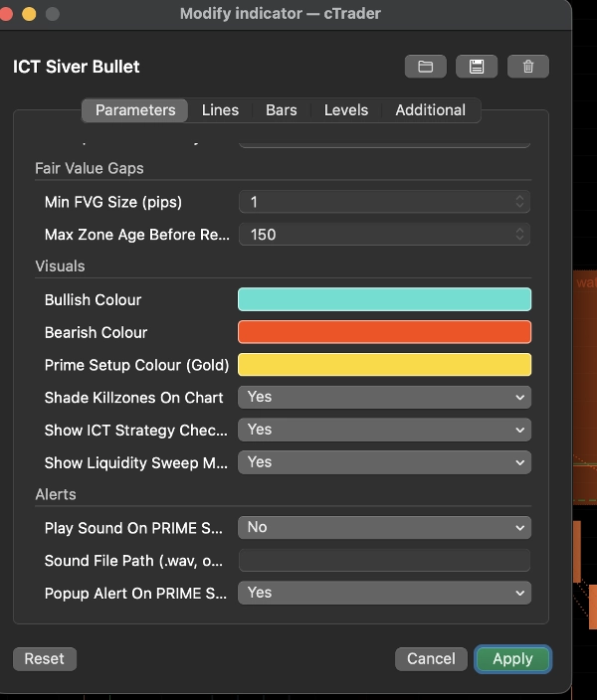Click the Min FVG Size (pips) label

point(113,202)
